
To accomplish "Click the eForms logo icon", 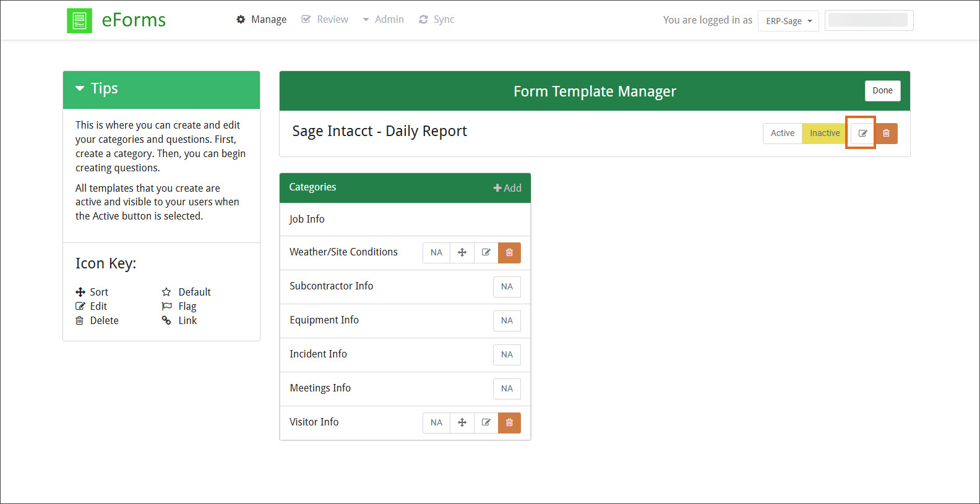I will coord(79,20).
